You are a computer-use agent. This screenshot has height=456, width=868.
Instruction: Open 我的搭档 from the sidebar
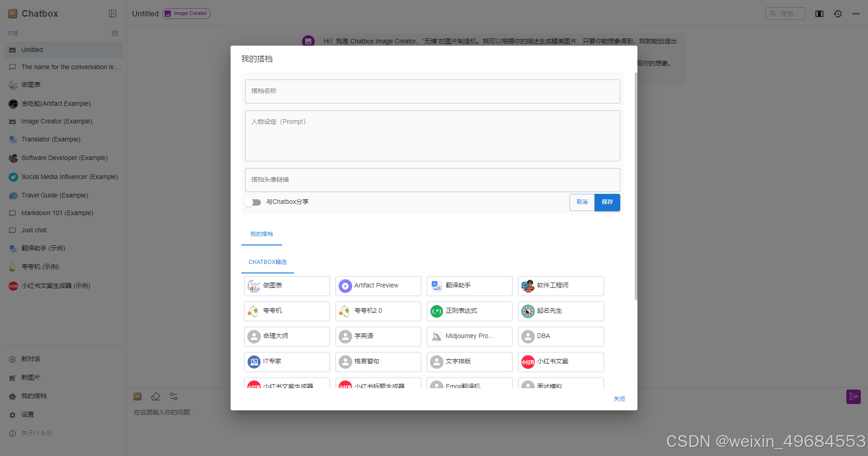64,396
